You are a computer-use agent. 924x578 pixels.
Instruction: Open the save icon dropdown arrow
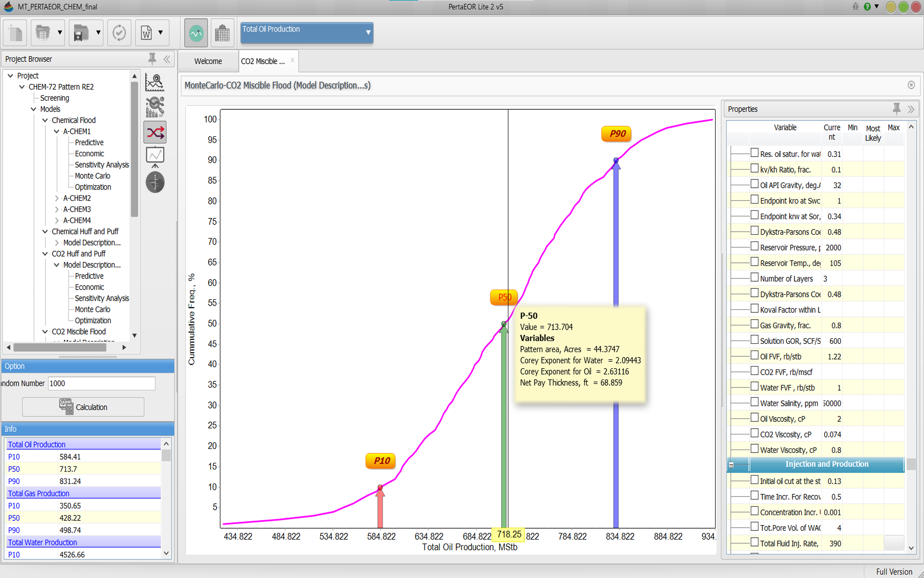pyautogui.click(x=98, y=33)
